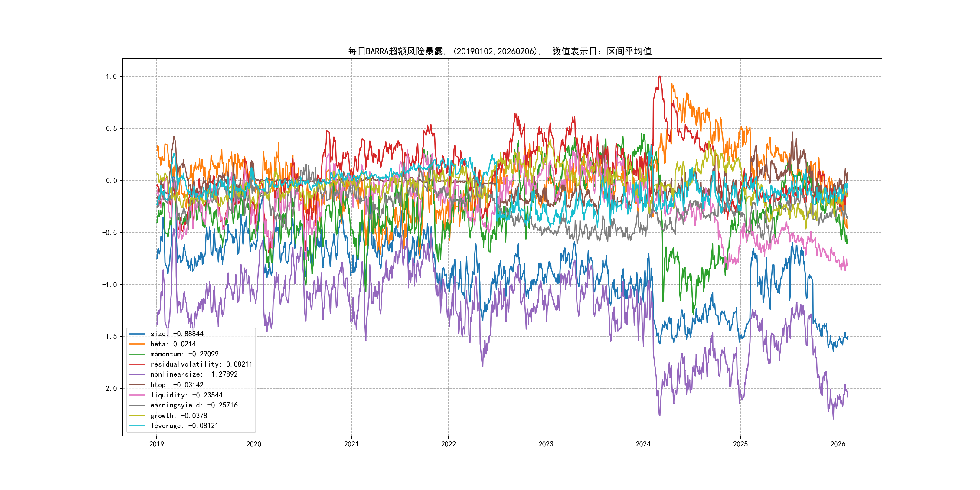Screen dimensions: 980x490
Task: Select the nonlinearsize legend label
Action: [194, 374]
